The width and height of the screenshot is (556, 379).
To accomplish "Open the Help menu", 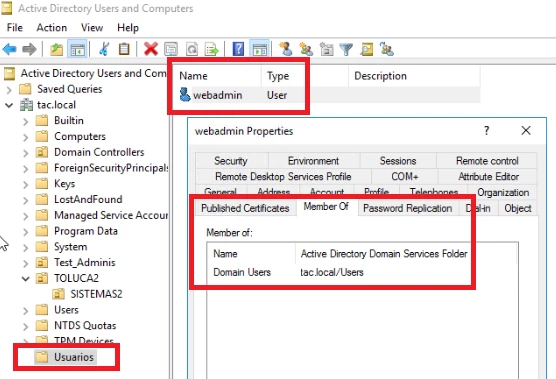I will (128, 28).
